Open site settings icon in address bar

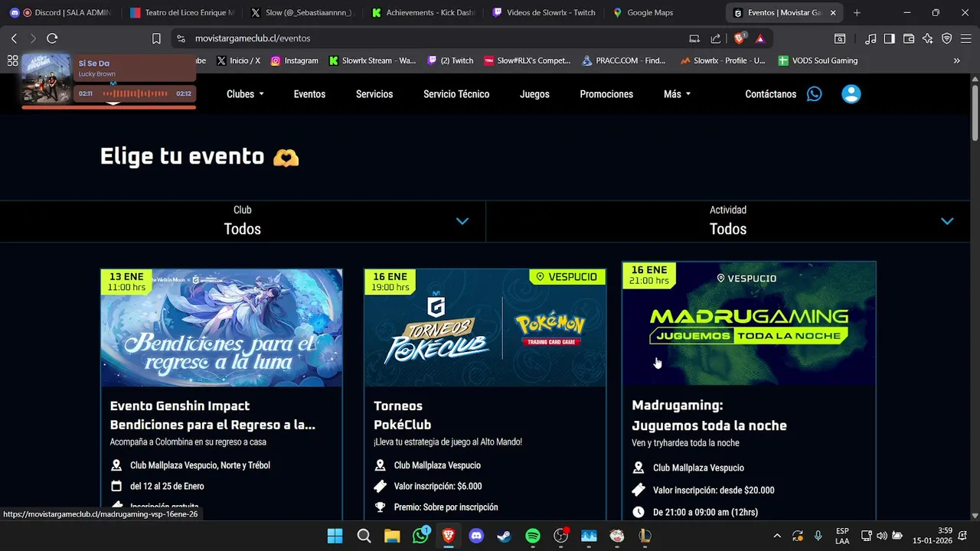tap(181, 38)
